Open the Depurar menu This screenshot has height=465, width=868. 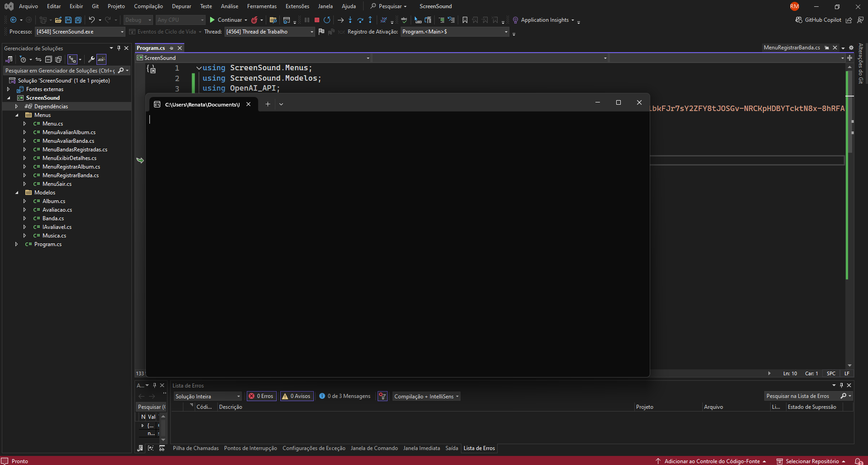pos(182,6)
